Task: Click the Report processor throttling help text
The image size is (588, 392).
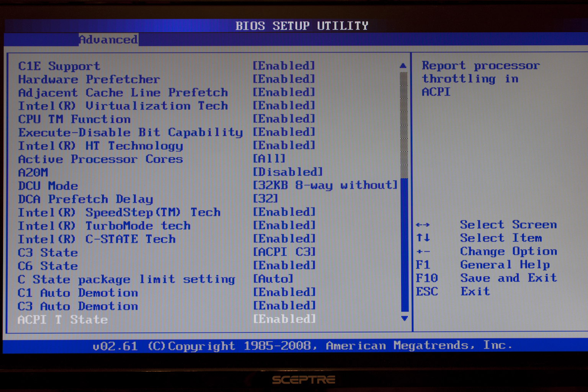Action: [x=481, y=79]
